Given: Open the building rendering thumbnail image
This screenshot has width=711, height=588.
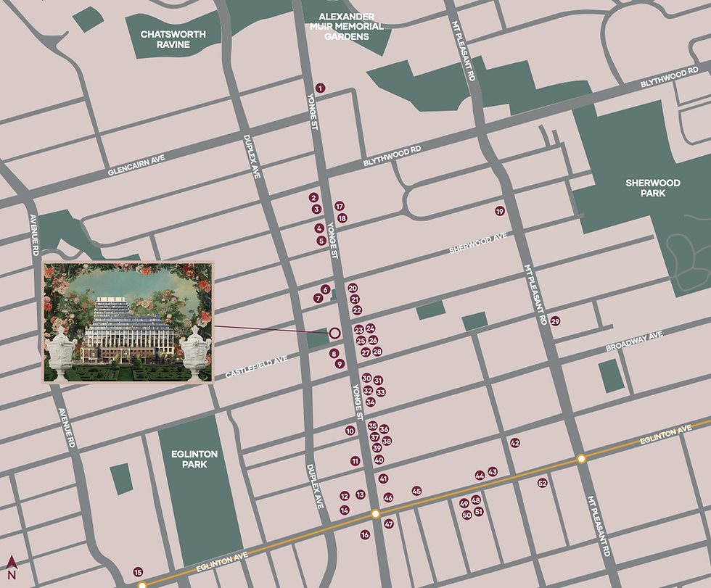Looking at the screenshot, I should point(128,322).
